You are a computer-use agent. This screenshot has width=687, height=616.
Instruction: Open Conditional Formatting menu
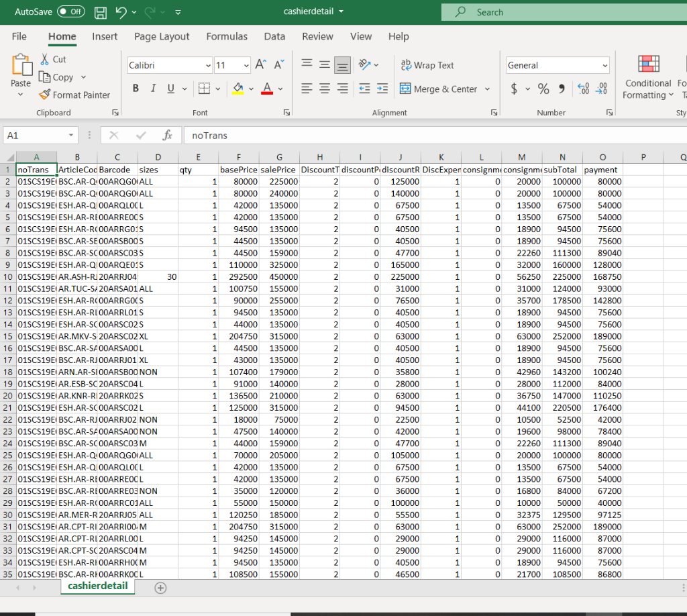648,77
